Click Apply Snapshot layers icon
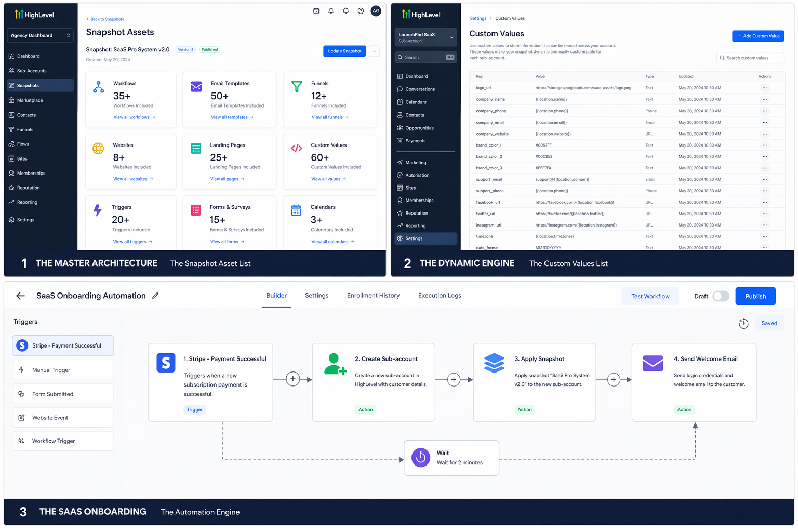The image size is (798, 532). click(x=494, y=363)
